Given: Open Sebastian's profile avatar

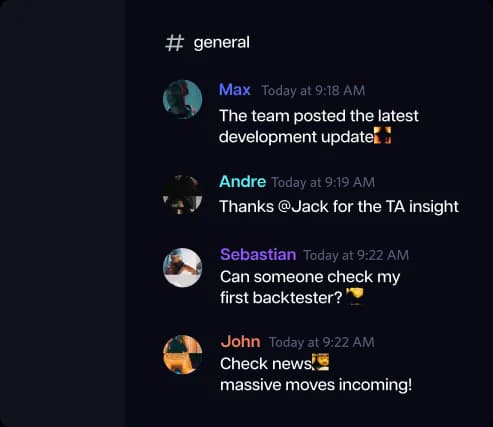Looking at the screenshot, I should tap(182, 268).
